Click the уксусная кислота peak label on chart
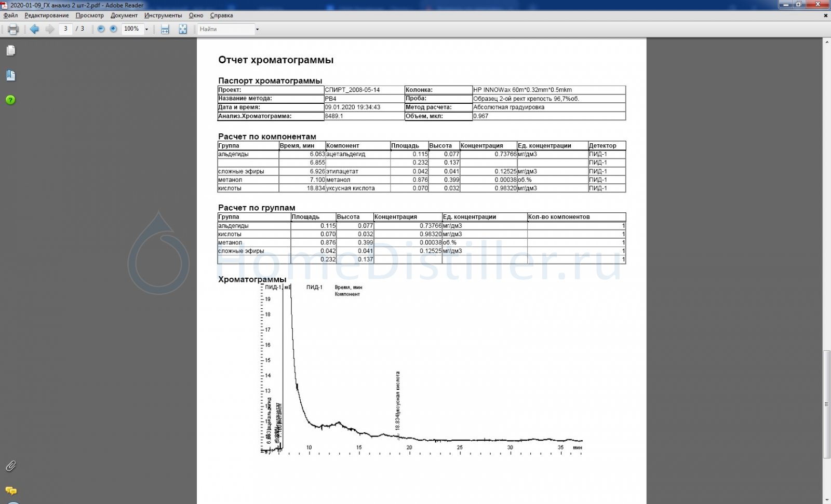This screenshot has width=831, height=504. click(398, 400)
